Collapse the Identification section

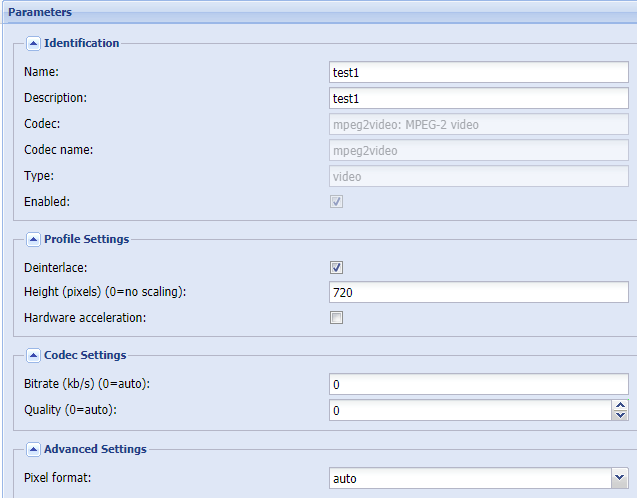coord(33,43)
